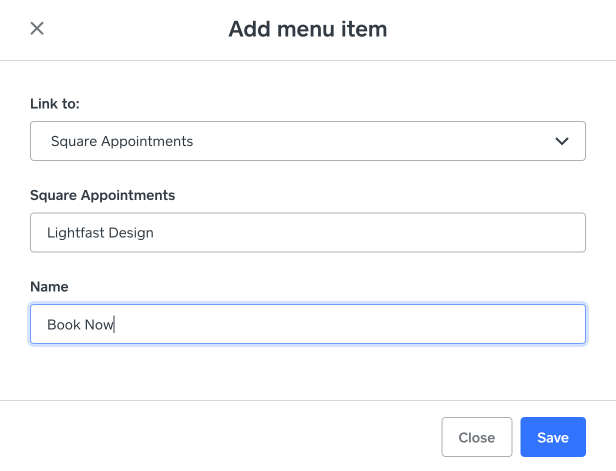This screenshot has height=471, width=616.
Task: Click the bold "Square Appointments" field label
Action: point(102,195)
